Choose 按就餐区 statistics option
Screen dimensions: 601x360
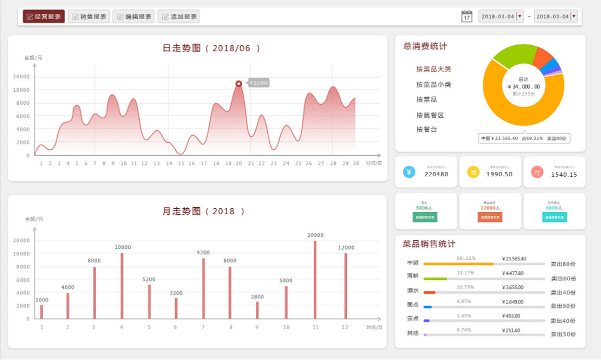coord(430,115)
